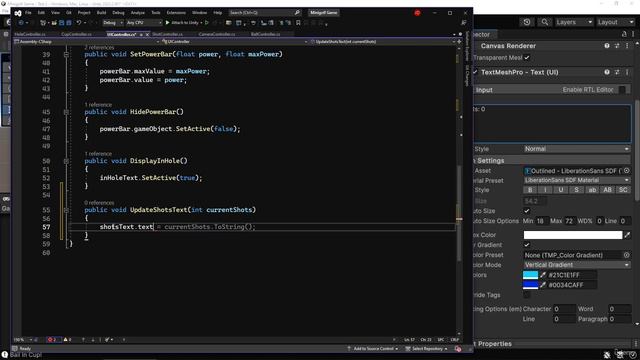Open the Unity Layers dropdown
The height and width of the screenshot is (360, 640).
tap(574, 22)
